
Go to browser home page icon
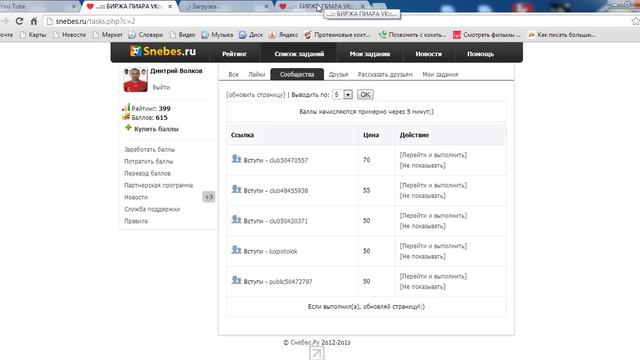(34, 21)
